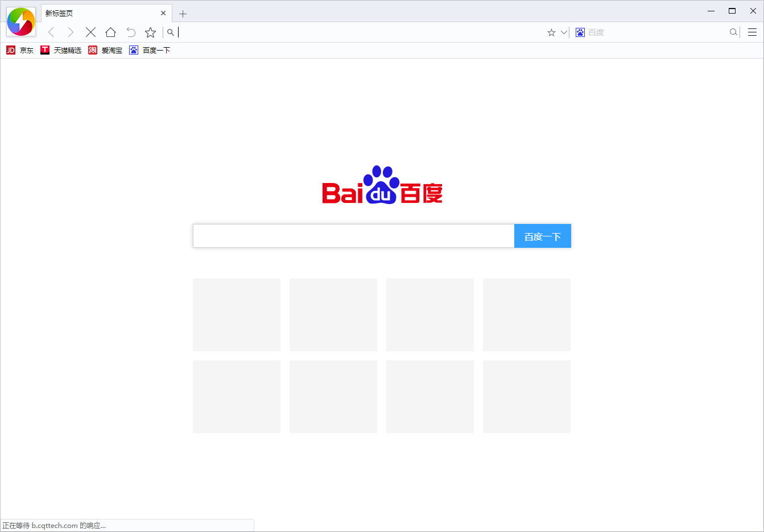Select the 新标签页 tab
The height and width of the screenshot is (532, 764).
[x=106, y=13]
